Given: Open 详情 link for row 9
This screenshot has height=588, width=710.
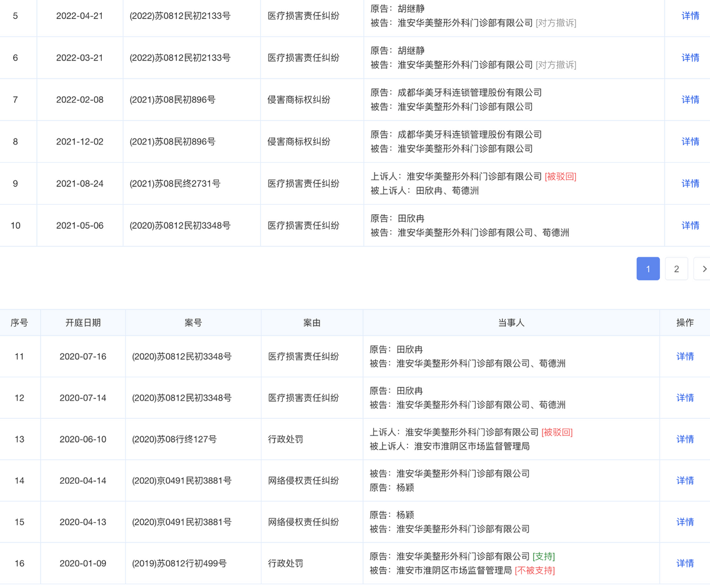Looking at the screenshot, I should [690, 183].
